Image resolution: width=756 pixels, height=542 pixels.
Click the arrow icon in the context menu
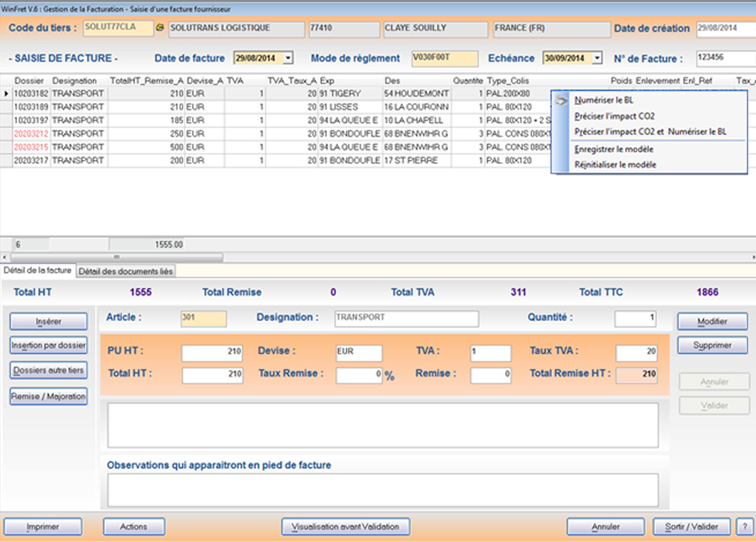click(561, 101)
